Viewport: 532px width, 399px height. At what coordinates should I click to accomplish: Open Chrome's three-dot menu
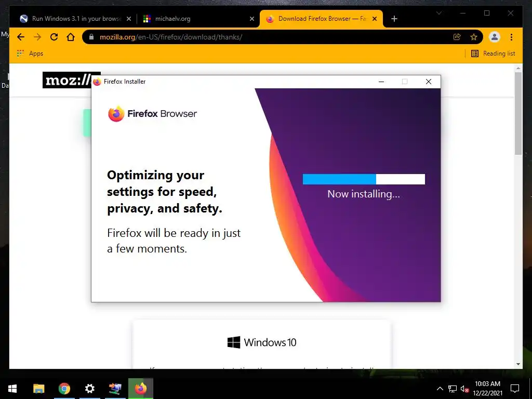pos(511,37)
